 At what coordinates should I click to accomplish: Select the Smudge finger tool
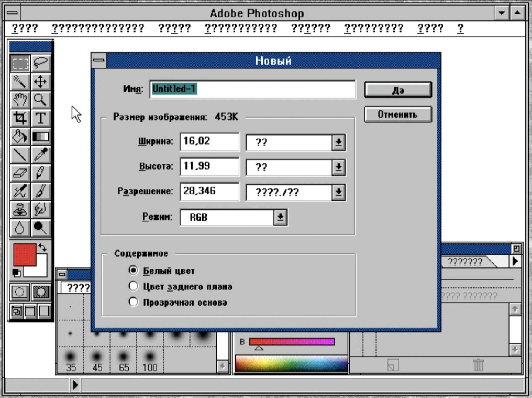tap(41, 210)
